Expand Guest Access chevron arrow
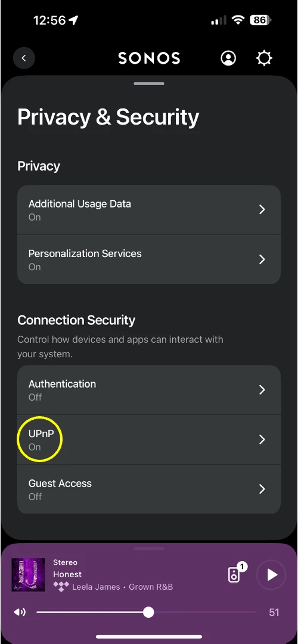This screenshot has height=644, width=298. coord(262,489)
